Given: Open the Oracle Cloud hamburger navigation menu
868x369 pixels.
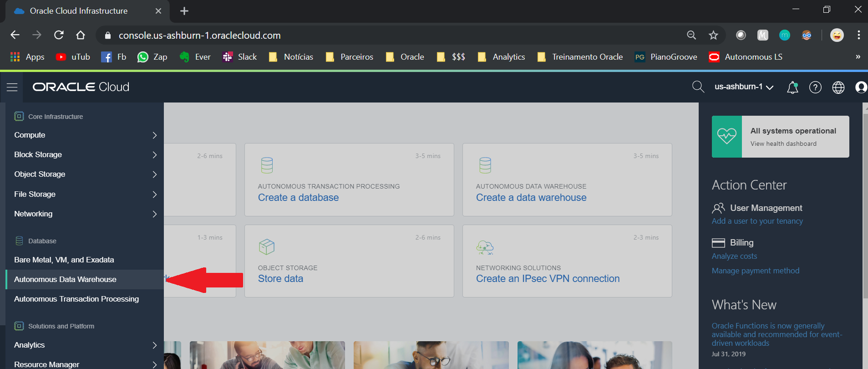Looking at the screenshot, I should [x=12, y=87].
